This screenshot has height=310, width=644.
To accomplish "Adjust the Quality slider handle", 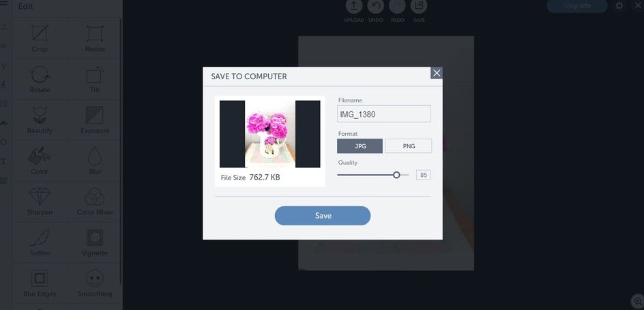I will tap(396, 175).
